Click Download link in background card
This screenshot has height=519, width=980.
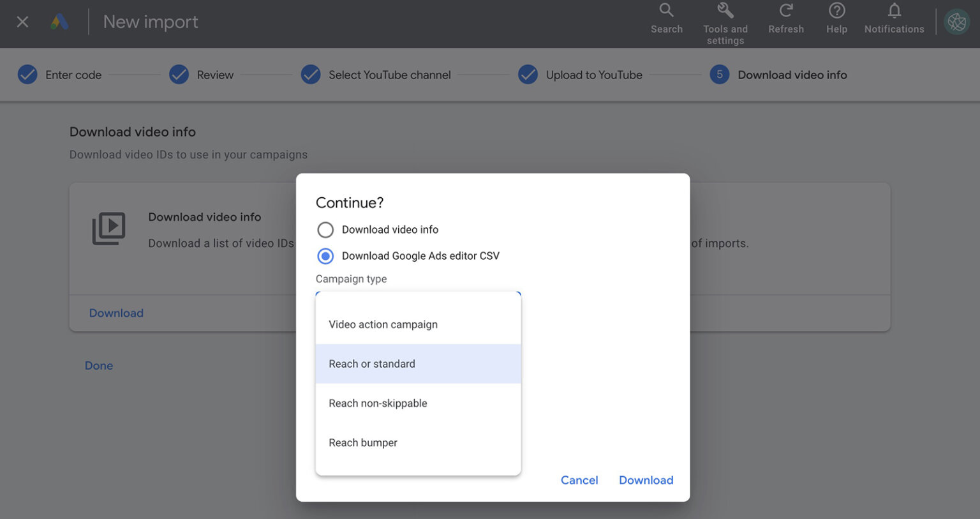click(x=116, y=313)
